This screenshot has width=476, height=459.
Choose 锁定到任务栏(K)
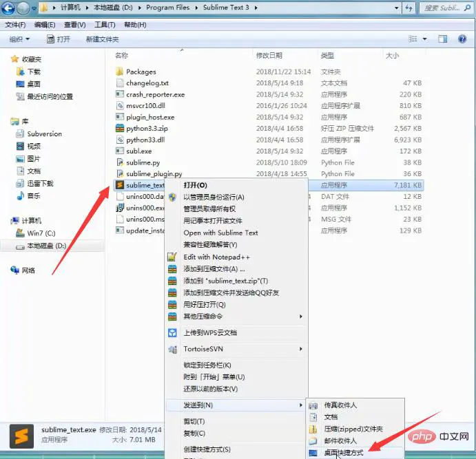pyautogui.click(x=207, y=365)
